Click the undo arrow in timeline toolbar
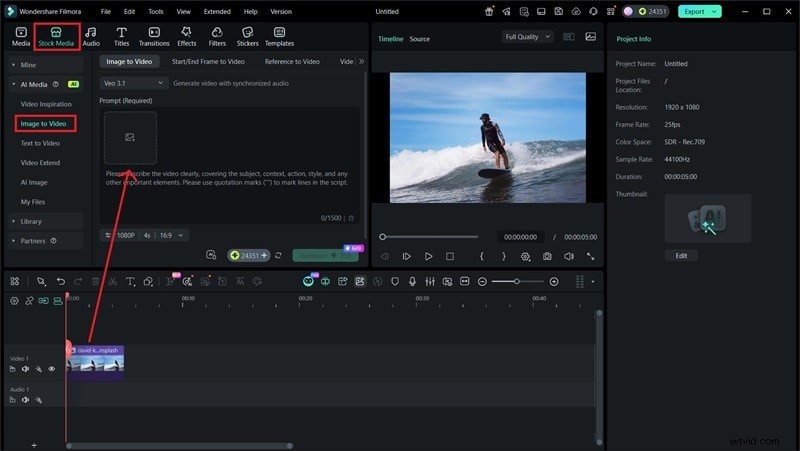The image size is (800, 451). coord(61,282)
